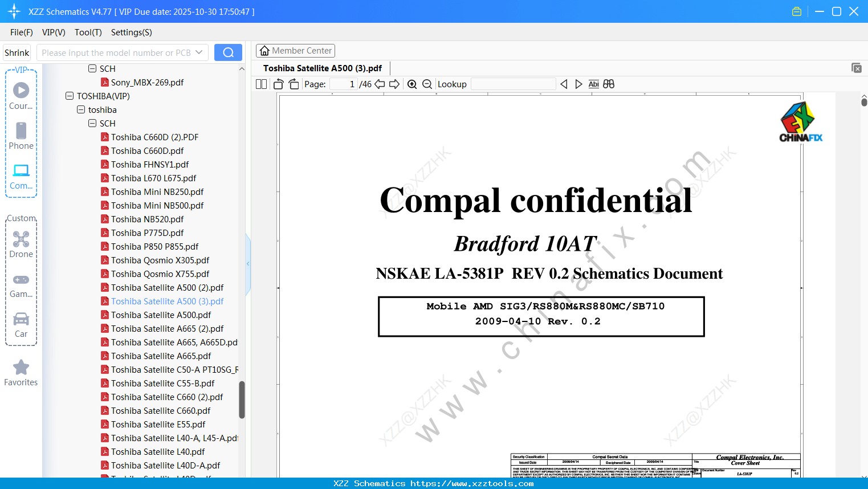Click the binoculars search icon
The height and width of the screenshot is (489, 868).
[609, 84]
